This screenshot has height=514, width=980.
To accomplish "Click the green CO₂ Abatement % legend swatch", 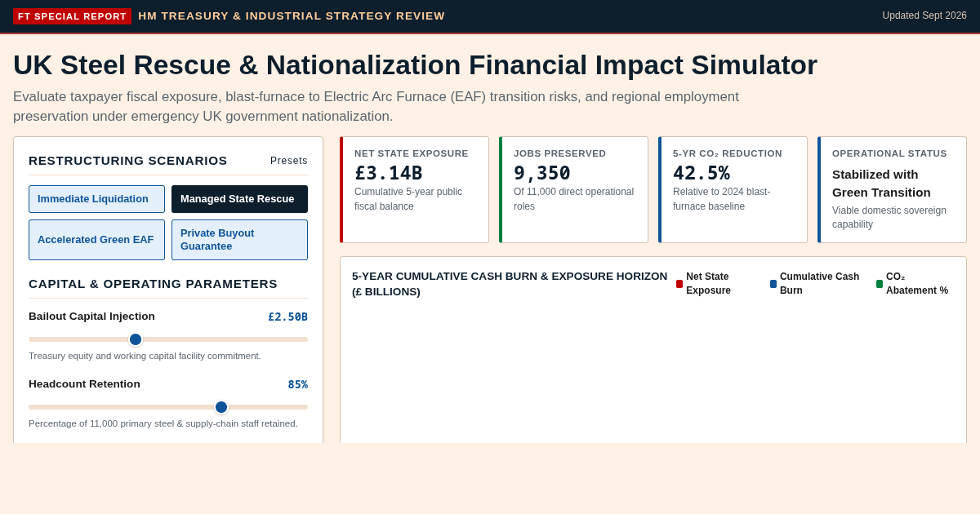I will pyautogui.click(x=880, y=284).
